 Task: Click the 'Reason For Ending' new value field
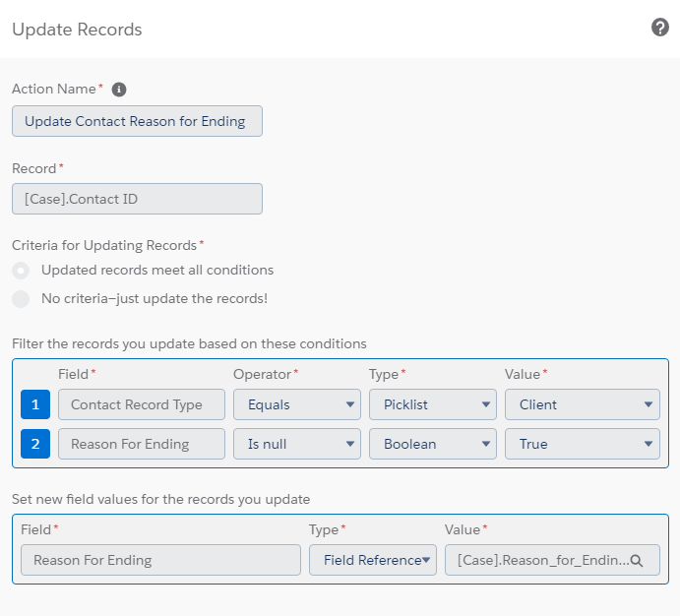click(x=160, y=560)
